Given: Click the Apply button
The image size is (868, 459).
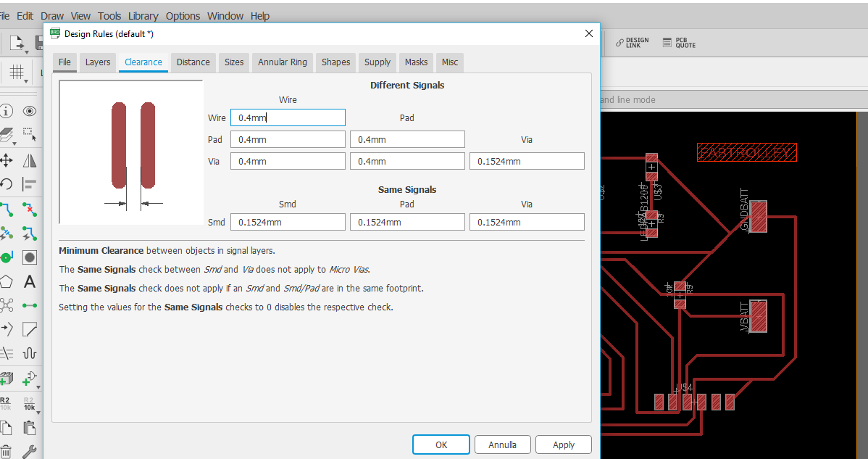Looking at the screenshot, I should point(564,444).
